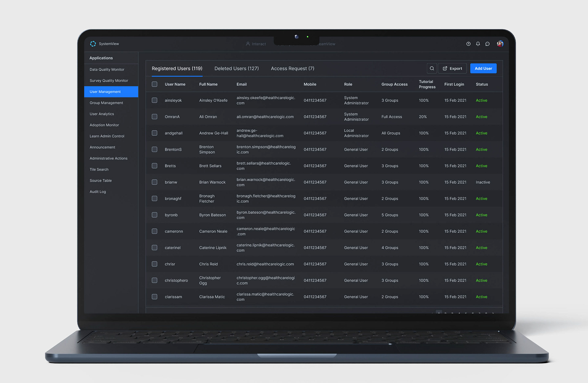
Task: Click the Add User button
Action: pos(483,68)
